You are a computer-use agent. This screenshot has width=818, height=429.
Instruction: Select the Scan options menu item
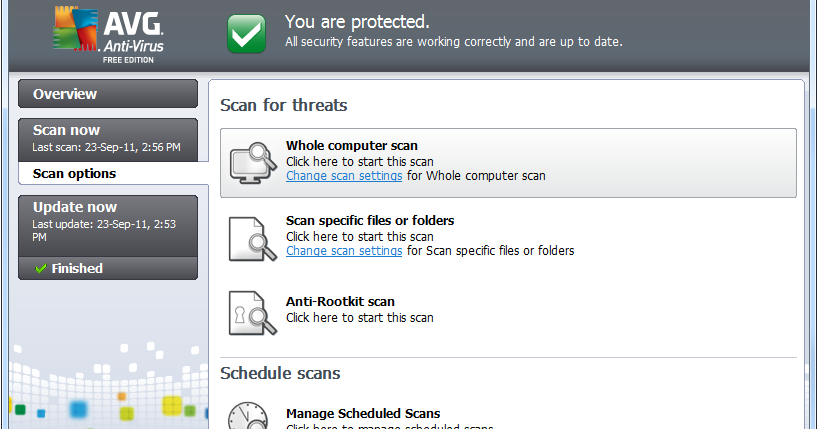click(74, 173)
